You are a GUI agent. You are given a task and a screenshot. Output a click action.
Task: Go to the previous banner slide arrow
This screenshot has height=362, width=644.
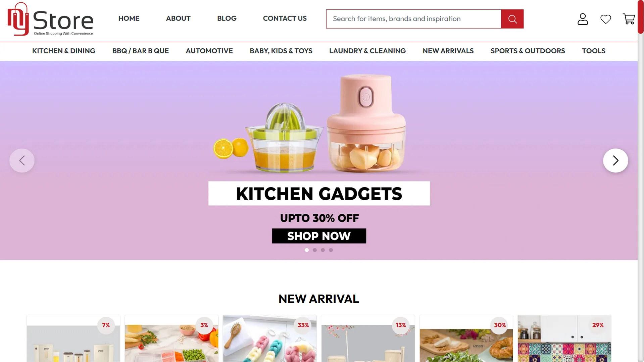[22, 160]
